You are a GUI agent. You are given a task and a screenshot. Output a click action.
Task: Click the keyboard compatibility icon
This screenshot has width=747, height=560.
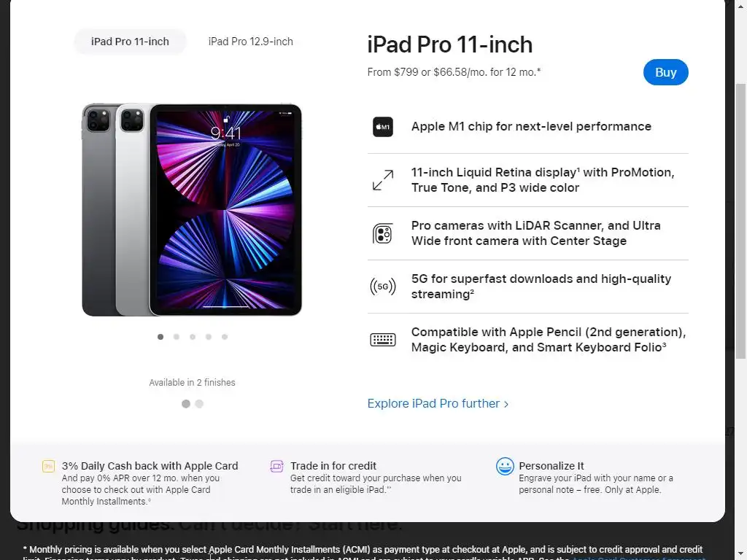pyautogui.click(x=382, y=340)
